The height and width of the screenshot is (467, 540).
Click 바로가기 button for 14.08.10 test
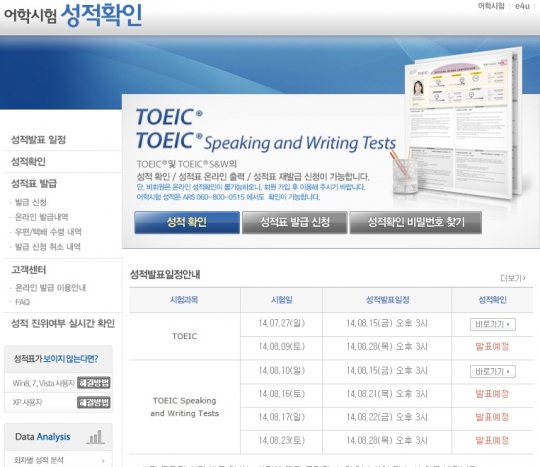click(492, 371)
